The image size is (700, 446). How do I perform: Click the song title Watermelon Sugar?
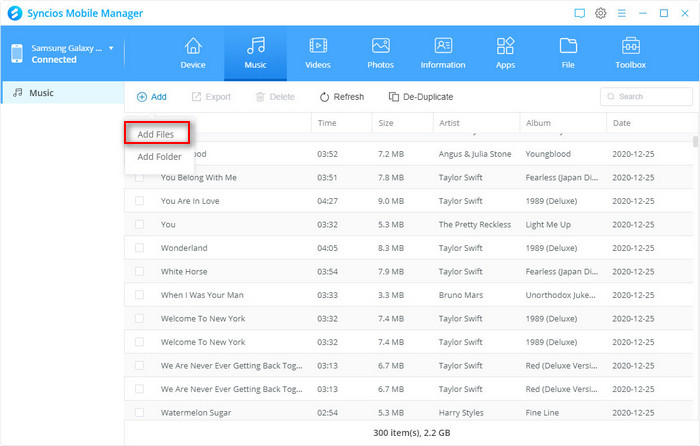tap(196, 413)
